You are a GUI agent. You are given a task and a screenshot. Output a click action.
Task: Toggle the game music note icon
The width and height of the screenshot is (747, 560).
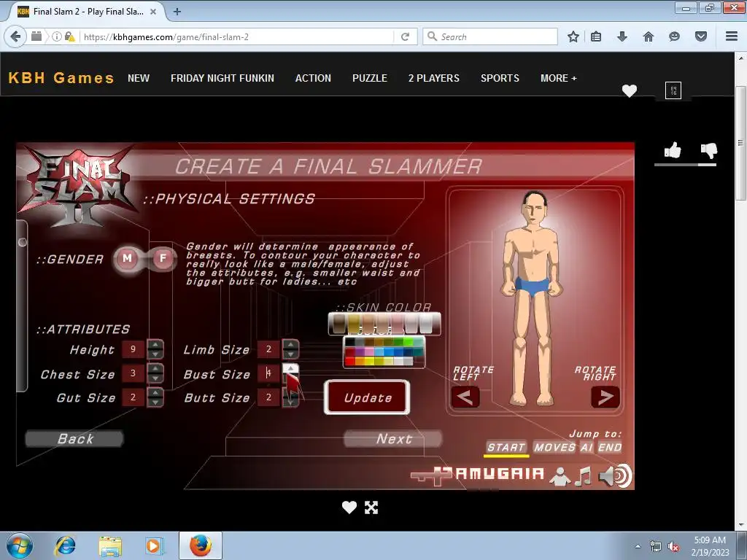583,476
